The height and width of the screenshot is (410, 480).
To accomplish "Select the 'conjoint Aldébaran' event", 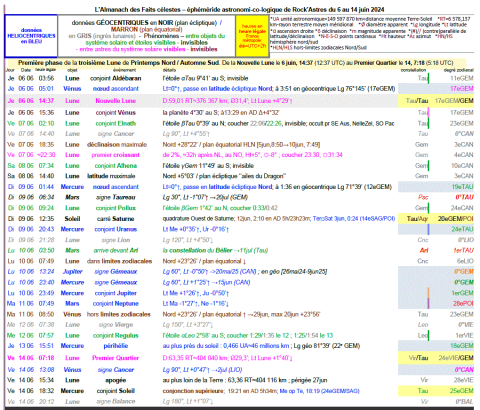I will (116, 78).
